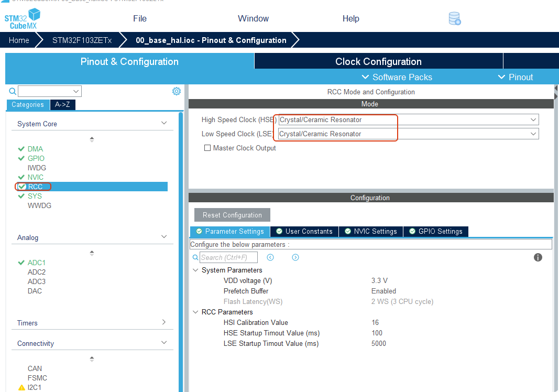The height and width of the screenshot is (392, 559).
Task: Click the I2C1 warning triangle icon
Action: tap(21, 387)
